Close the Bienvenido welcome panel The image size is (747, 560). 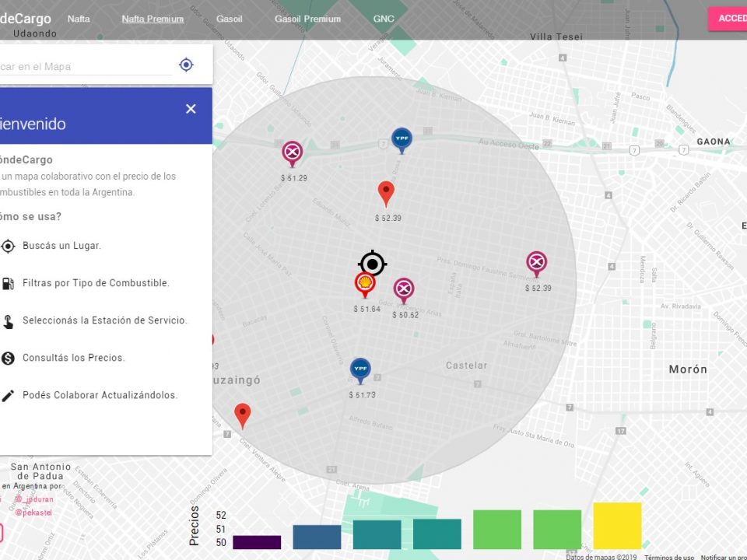point(191,109)
